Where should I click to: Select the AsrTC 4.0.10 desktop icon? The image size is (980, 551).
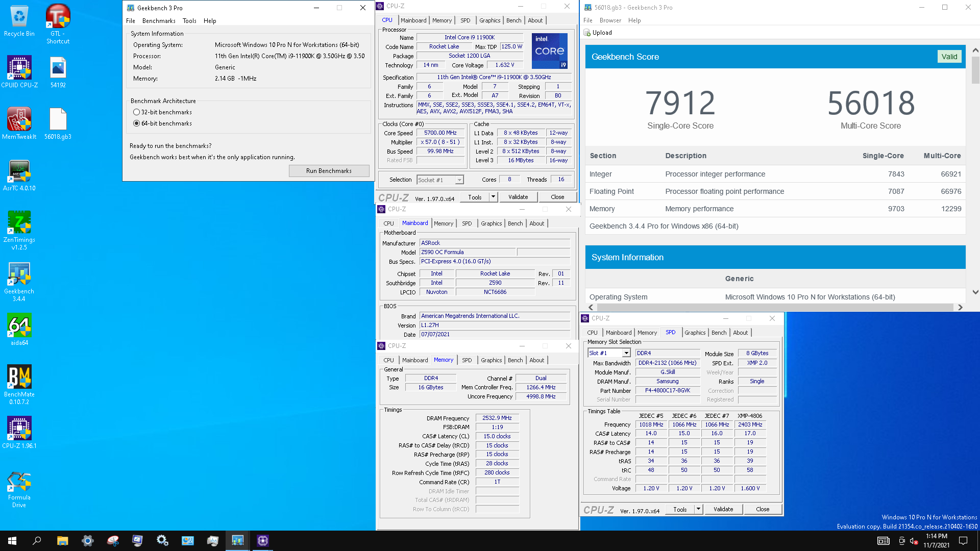click(x=19, y=176)
